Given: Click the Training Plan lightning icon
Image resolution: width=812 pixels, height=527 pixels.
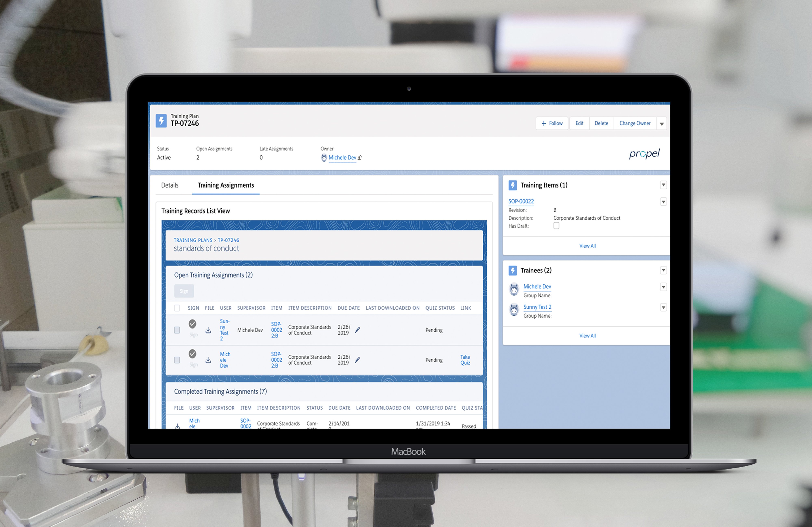Looking at the screenshot, I should [161, 120].
